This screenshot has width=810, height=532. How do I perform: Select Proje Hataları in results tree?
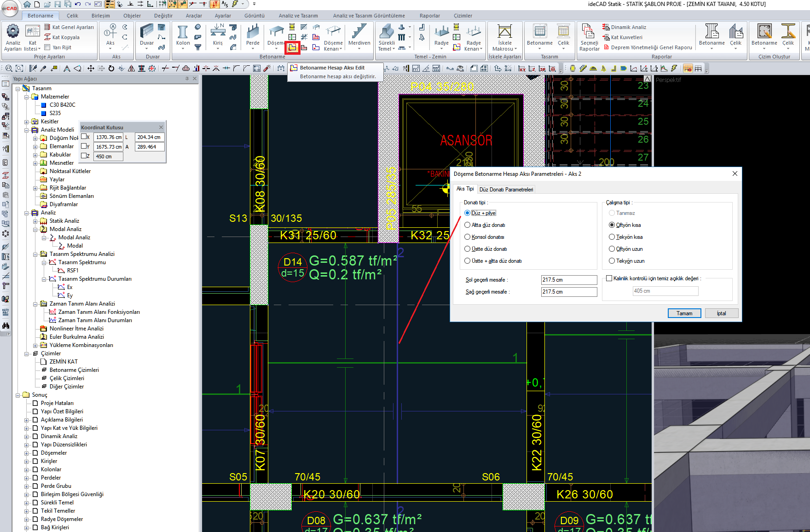[57, 403]
